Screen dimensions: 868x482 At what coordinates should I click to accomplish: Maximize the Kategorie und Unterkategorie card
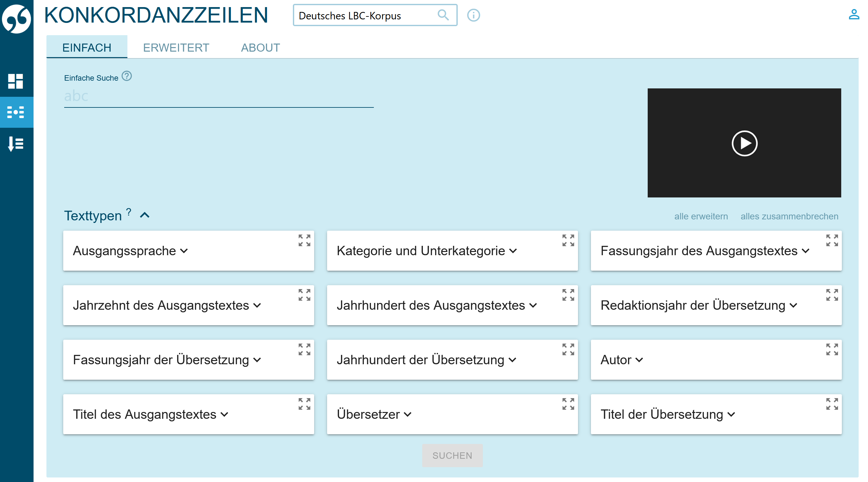568,240
